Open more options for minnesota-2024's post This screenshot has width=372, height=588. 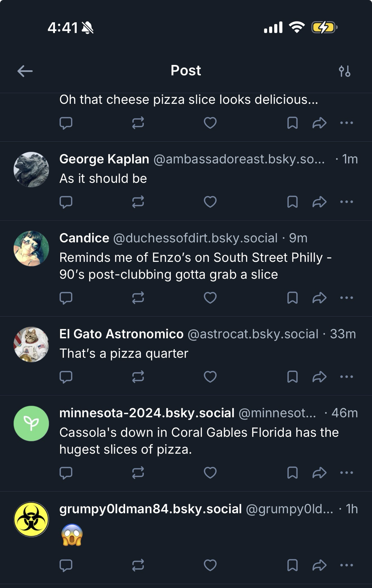(x=346, y=473)
